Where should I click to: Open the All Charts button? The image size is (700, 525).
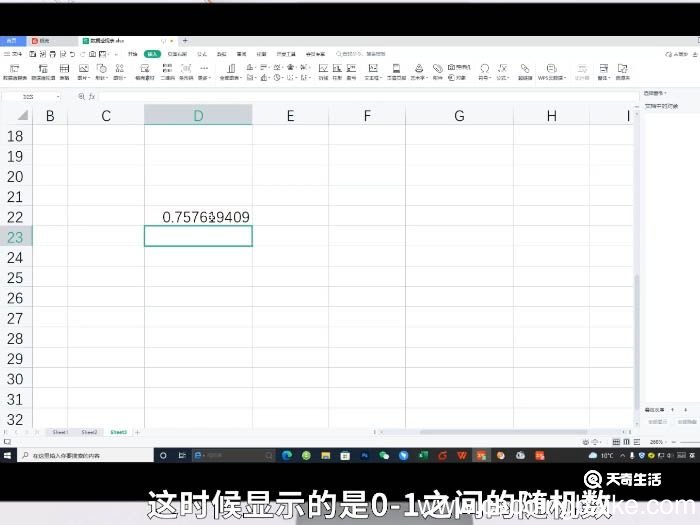(x=230, y=71)
